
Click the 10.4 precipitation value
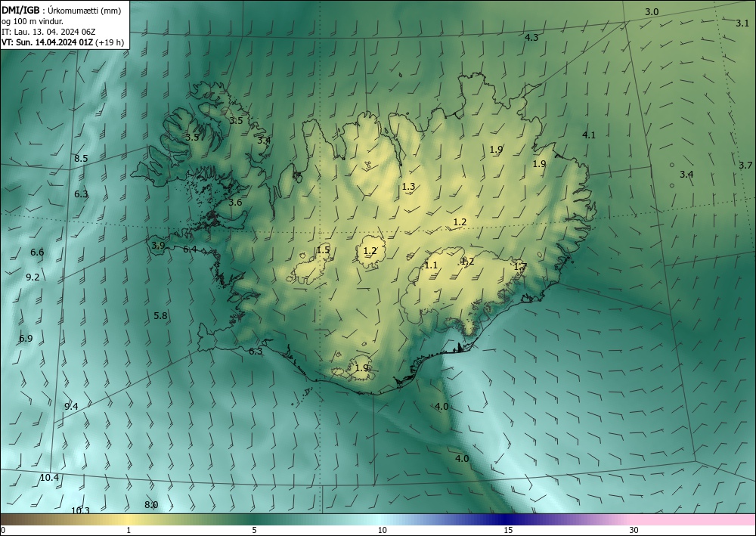49,478
